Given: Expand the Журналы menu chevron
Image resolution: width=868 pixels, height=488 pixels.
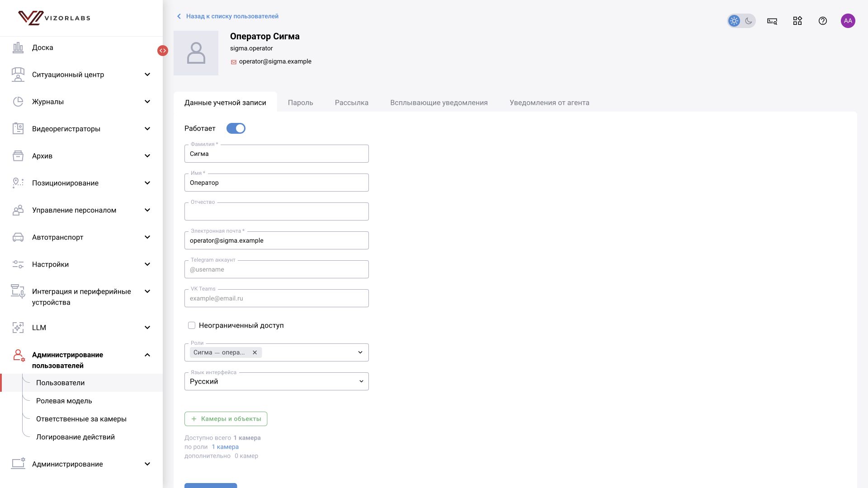Looking at the screenshot, I should 147,102.
